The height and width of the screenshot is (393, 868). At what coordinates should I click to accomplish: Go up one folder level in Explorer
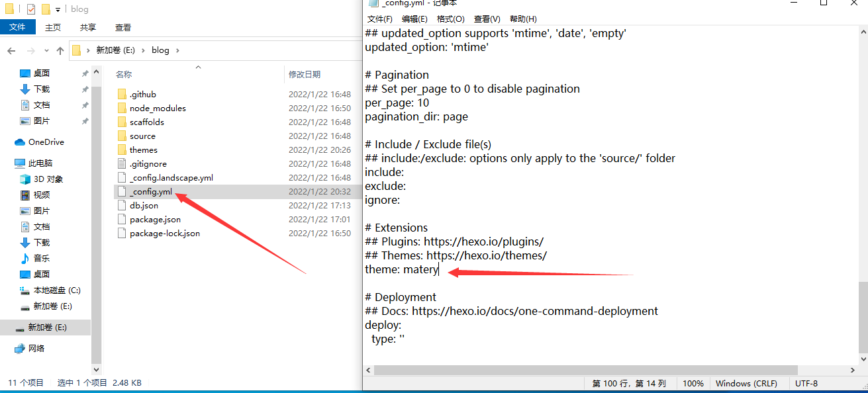(60, 50)
